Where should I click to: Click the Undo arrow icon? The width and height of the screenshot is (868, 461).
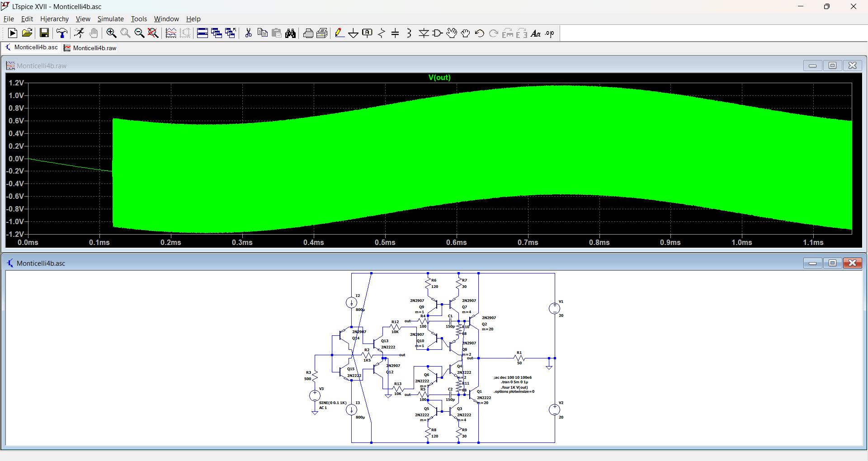click(480, 33)
